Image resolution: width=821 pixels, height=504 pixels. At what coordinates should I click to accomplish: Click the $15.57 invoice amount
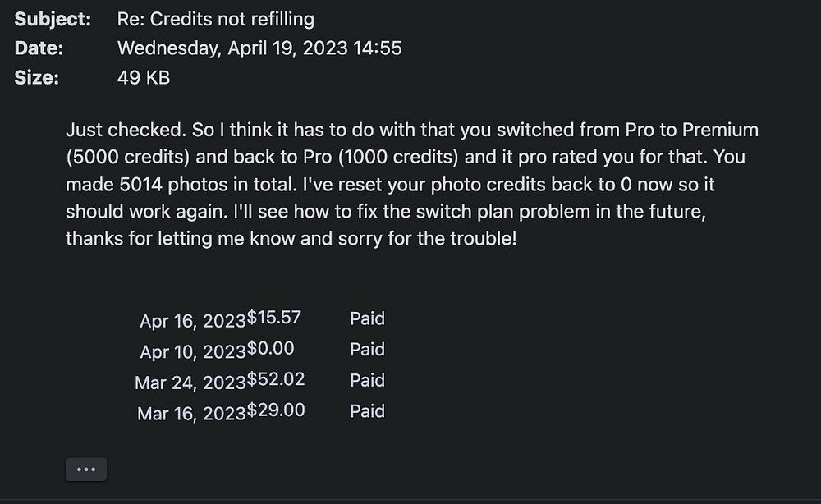click(275, 318)
